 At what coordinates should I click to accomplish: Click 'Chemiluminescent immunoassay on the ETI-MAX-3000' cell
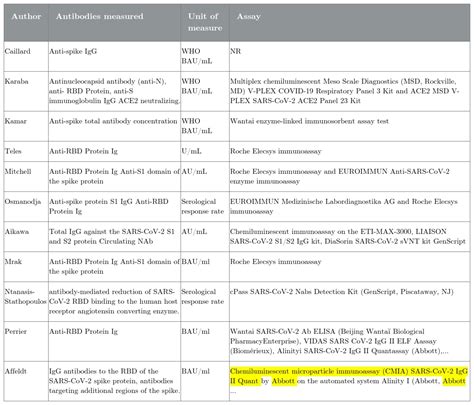pos(350,236)
